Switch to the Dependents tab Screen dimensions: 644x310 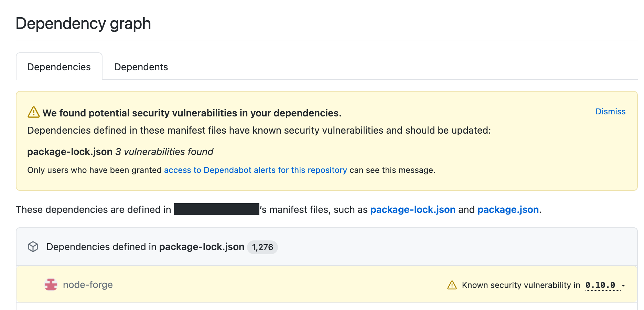coord(141,66)
